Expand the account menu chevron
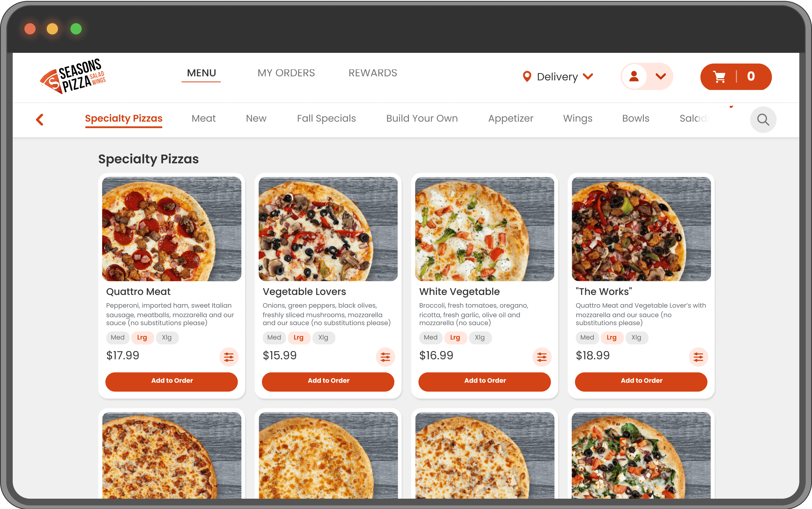Viewport: 812px width, 509px height. 661,76
